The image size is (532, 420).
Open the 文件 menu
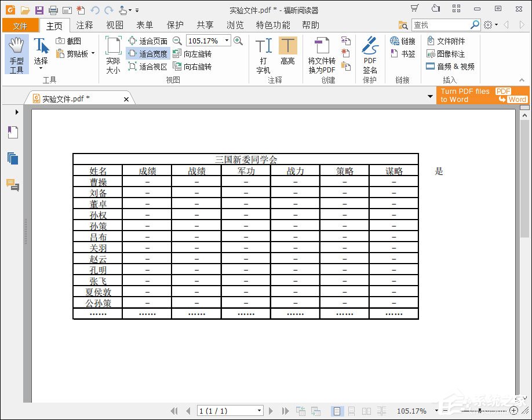tap(20, 25)
